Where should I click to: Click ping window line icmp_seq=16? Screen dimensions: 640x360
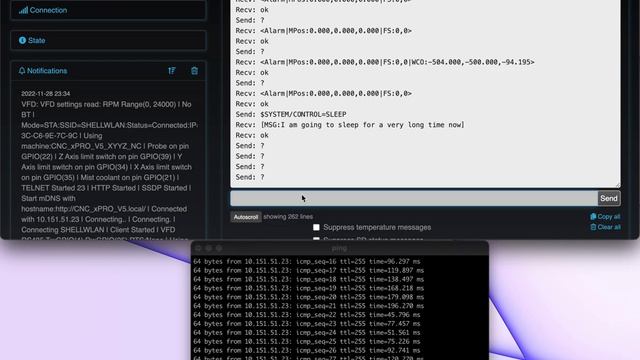pyautogui.click(x=307, y=261)
